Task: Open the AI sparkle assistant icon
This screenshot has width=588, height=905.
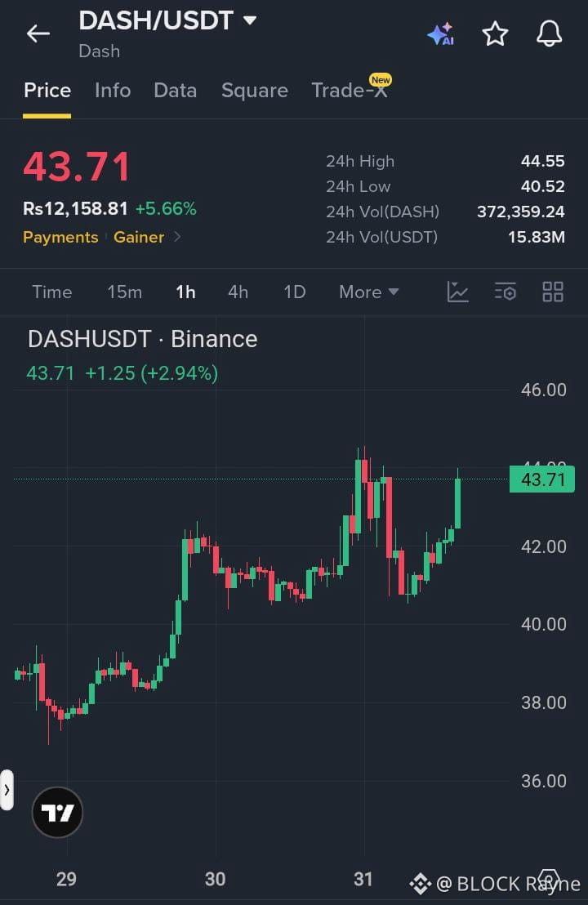Action: (442, 34)
